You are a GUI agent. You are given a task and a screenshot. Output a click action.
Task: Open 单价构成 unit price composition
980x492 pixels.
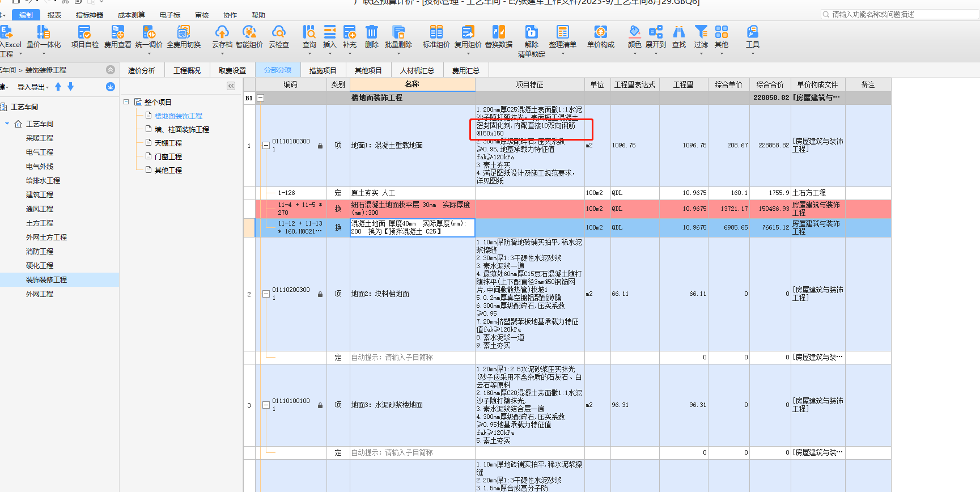coord(601,36)
